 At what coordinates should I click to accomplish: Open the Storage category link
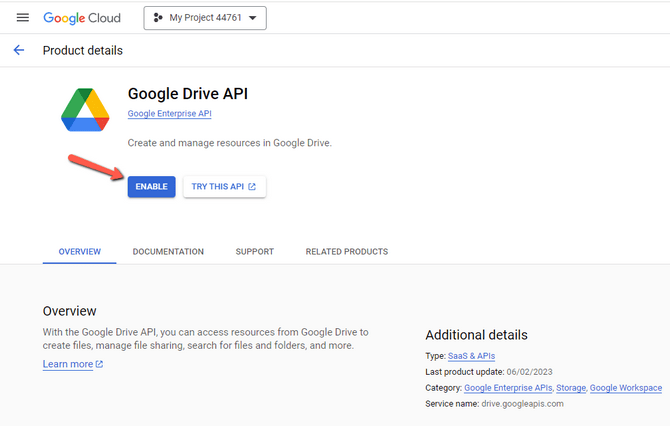pyautogui.click(x=571, y=388)
